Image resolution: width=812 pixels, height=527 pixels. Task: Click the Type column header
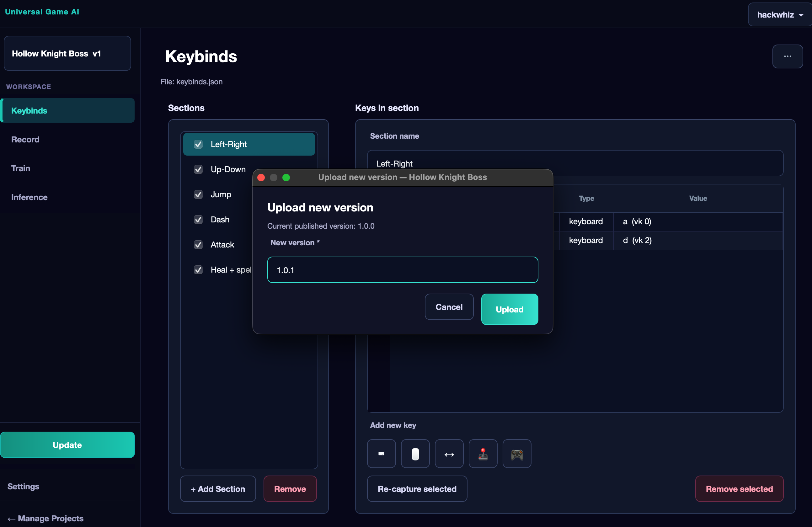[x=586, y=198]
